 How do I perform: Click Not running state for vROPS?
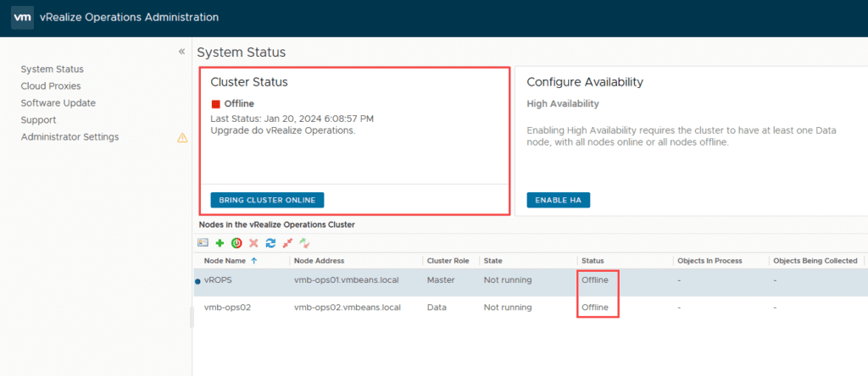coord(508,280)
